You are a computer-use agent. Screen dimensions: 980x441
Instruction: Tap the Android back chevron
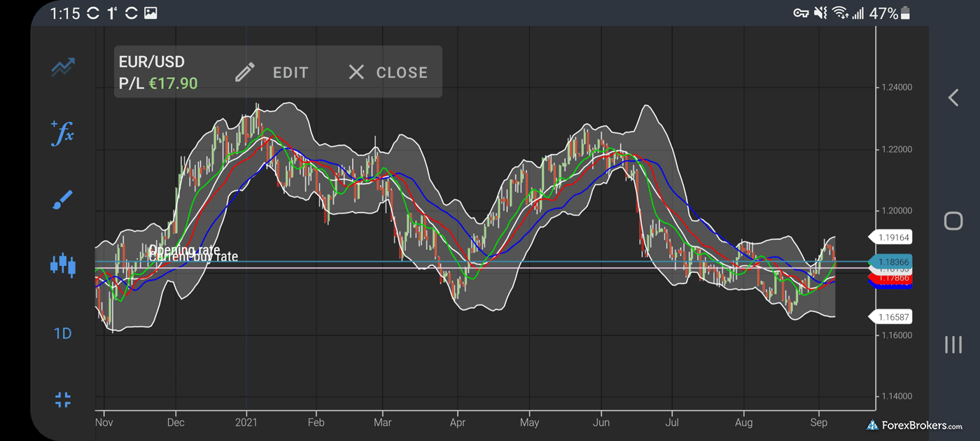coord(953,97)
